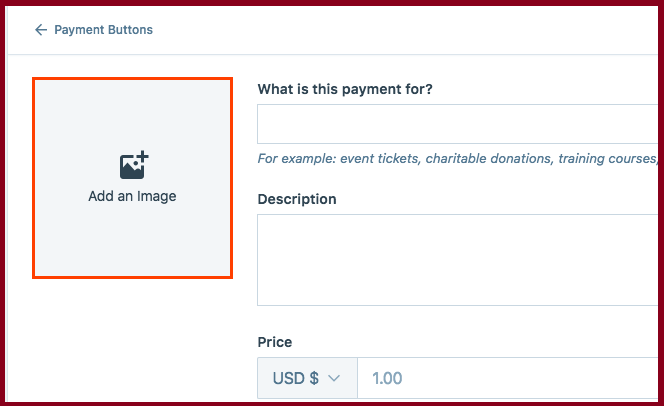The width and height of the screenshot is (664, 406).
Task: Click the "Add an Image" text
Action: point(132,196)
